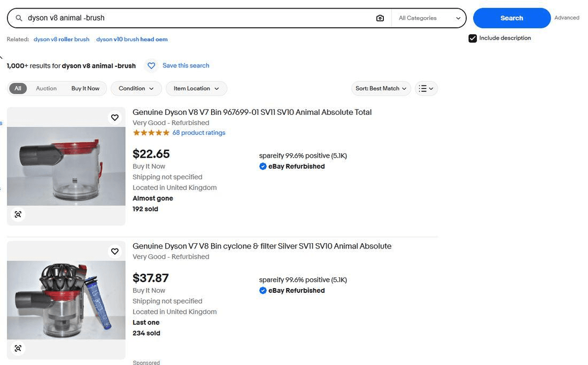Image resolution: width=588 pixels, height=365 pixels.
Task: Open list view options dropdown
Action: (x=426, y=88)
